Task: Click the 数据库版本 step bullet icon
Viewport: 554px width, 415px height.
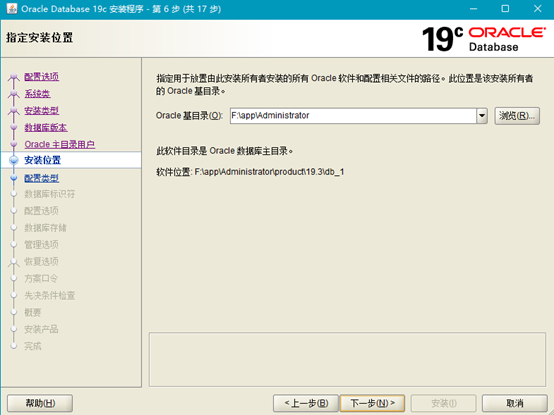Action: (x=14, y=127)
